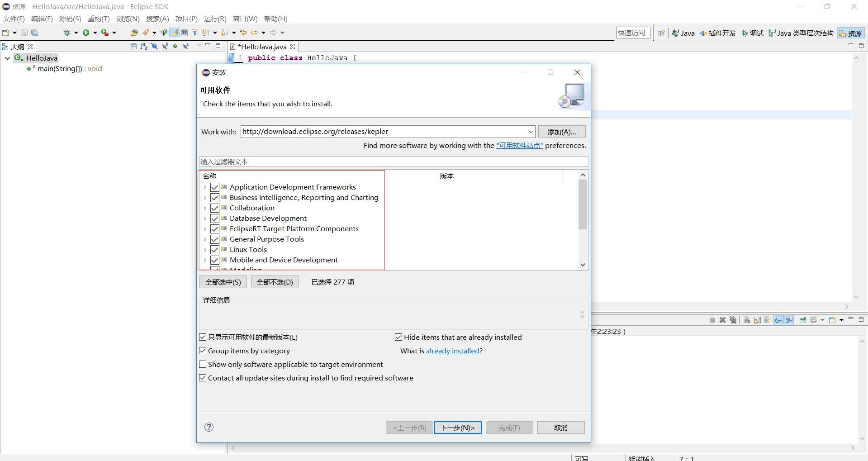Click the Back navigation arrow in toolbar
Viewport: 868px width, 461px height.
pos(254,33)
